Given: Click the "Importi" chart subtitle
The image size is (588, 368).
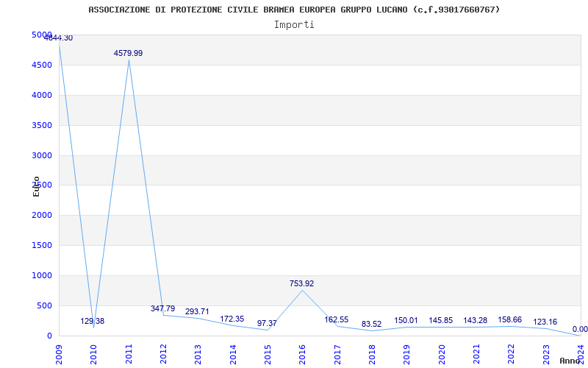Looking at the screenshot, I should 294,24.
